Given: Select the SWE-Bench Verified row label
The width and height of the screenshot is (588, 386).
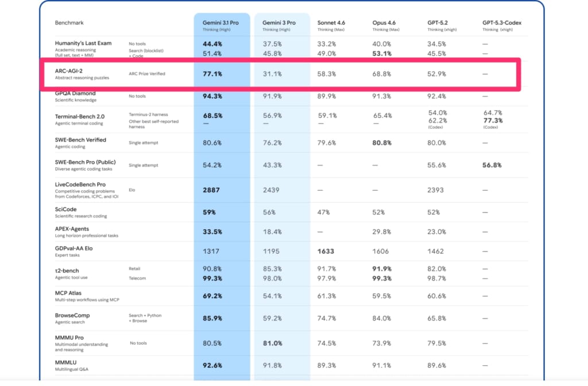Looking at the screenshot, I should (80, 140).
